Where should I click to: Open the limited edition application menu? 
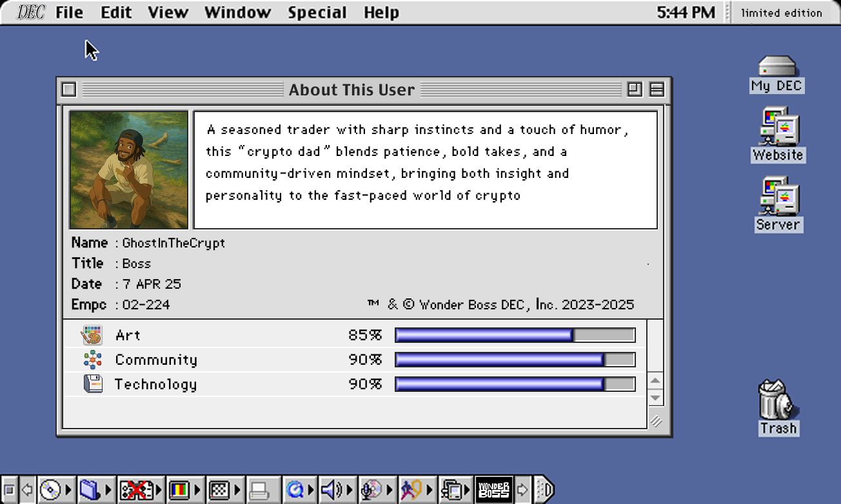click(782, 12)
